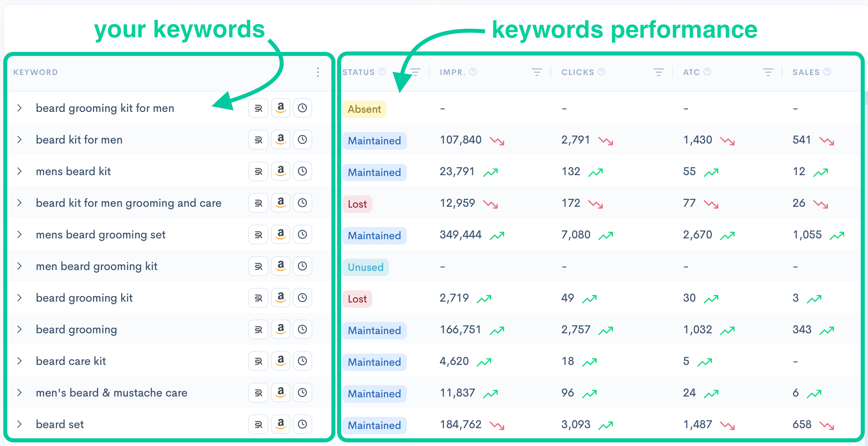
Task: Click the Status help question icon
Action: 382,72
